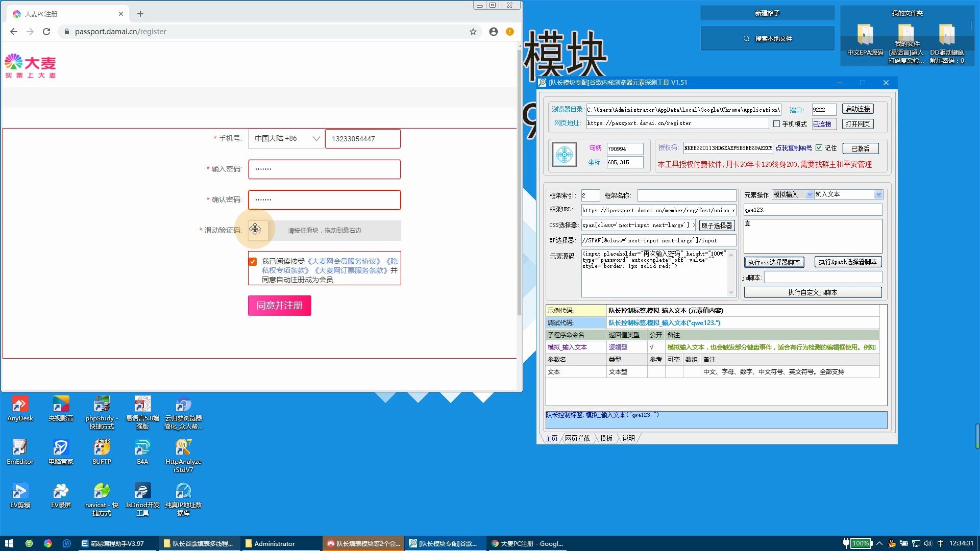Viewport: 980px width, 551px height.
Task: Click the crosshair element picker icon
Action: (x=565, y=155)
